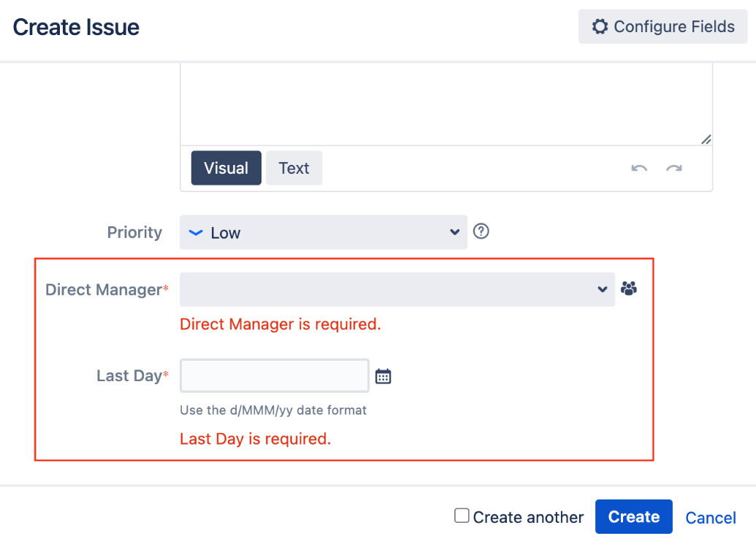Select the Visual editing tab

226,167
